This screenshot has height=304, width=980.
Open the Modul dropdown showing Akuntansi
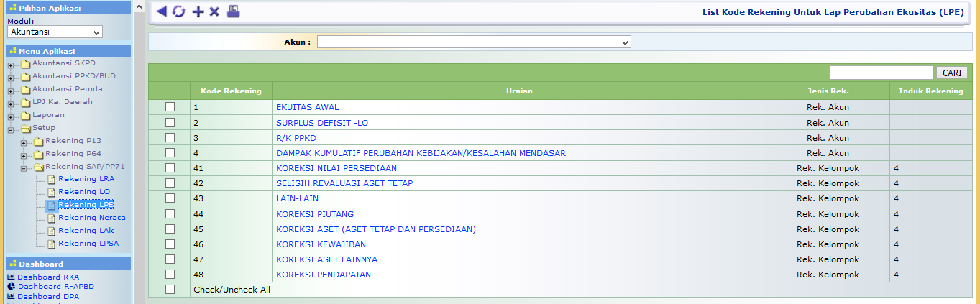[x=55, y=32]
